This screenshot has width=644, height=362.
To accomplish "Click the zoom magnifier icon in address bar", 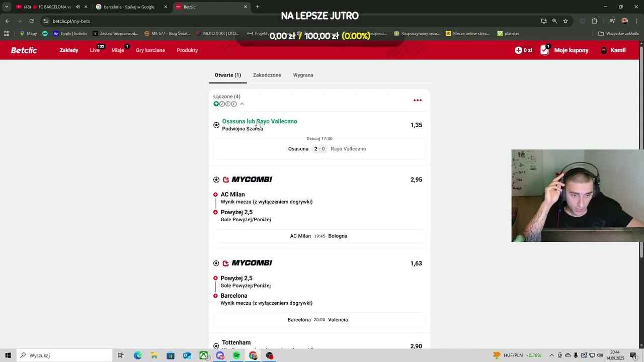I will (554, 21).
